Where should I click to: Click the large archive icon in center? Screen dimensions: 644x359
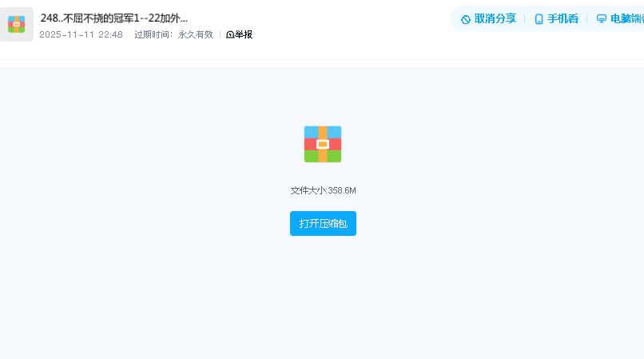[x=323, y=145]
